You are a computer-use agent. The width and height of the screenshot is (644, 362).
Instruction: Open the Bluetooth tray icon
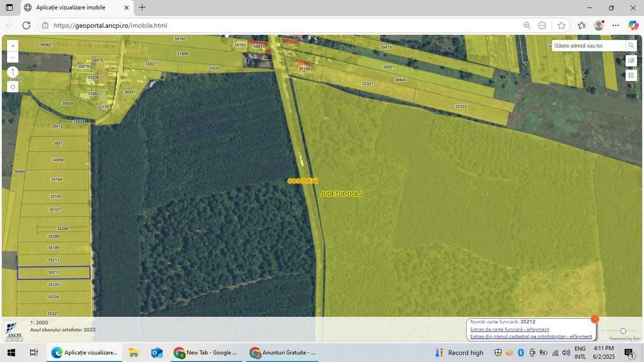tap(521, 352)
